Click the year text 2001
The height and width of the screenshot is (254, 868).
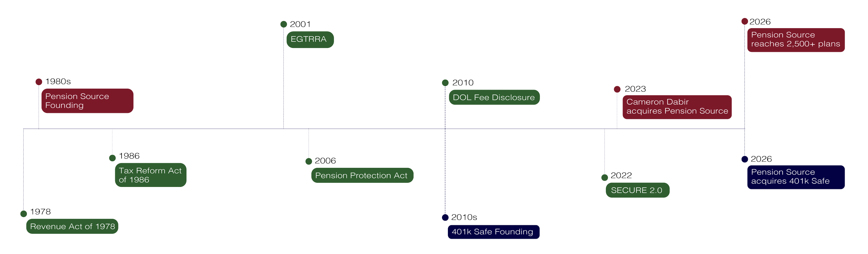300,24
